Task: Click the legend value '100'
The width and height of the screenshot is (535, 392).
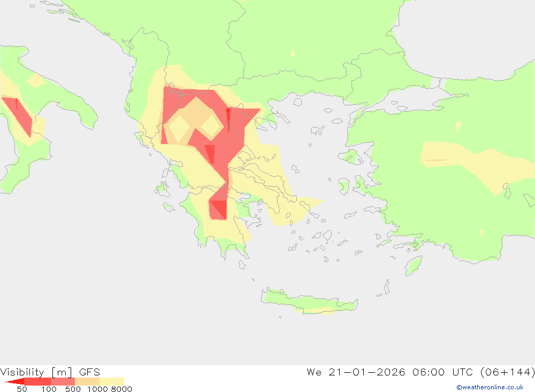Action: pos(49,389)
